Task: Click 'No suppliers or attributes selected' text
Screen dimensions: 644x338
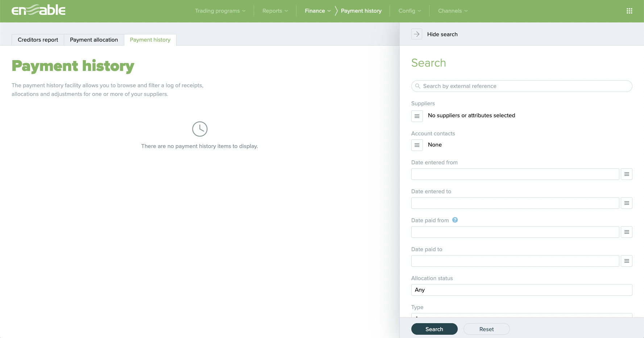Action: pyautogui.click(x=471, y=115)
